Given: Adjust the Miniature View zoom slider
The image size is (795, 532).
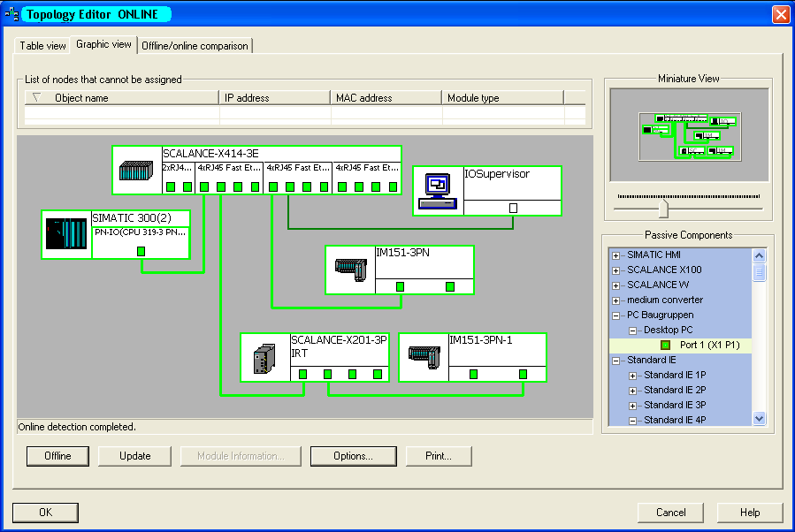Looking at the screenshot, I should [661, 207].
